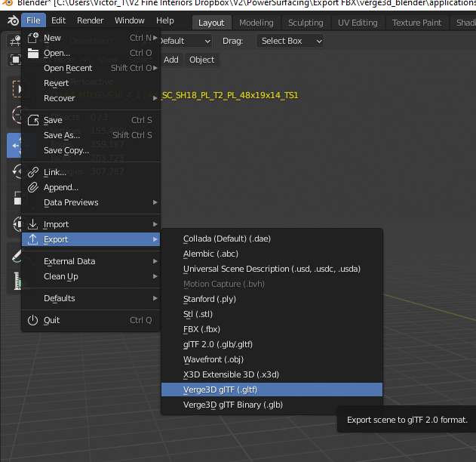Switch to the UV Editing tab
This screenshot has height=462, width=476.
[x=358, y=23]
